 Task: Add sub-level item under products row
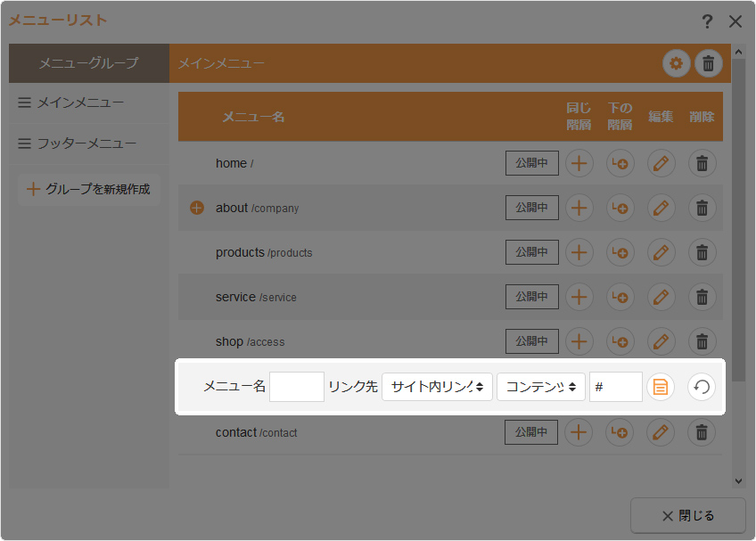pos(620,252)
